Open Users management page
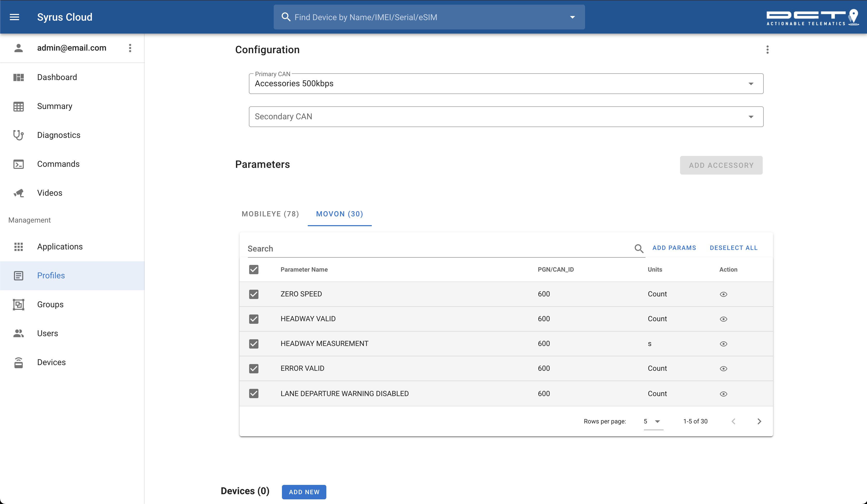This screenshot has height=504, width=867. tap(72, 333)
